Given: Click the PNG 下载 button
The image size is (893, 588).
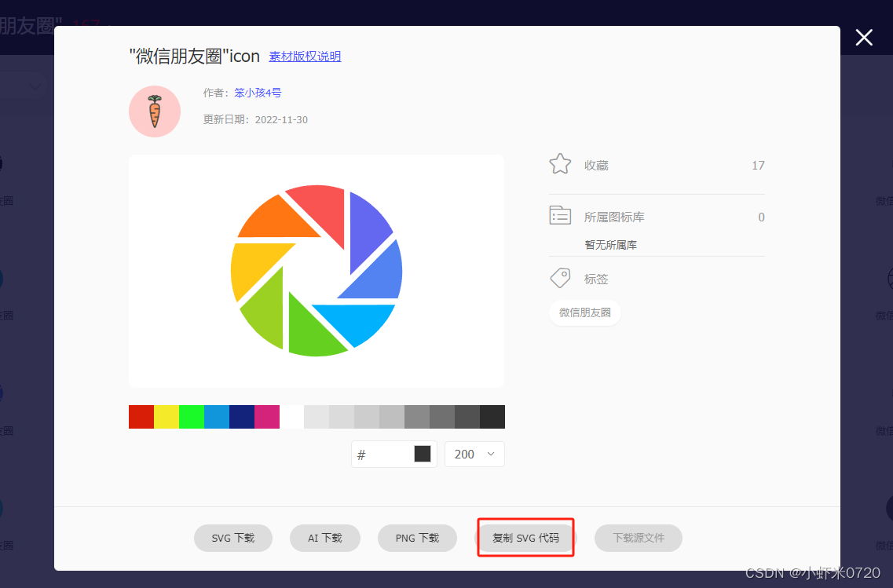Looking at the screenshot, I should 417,538.
